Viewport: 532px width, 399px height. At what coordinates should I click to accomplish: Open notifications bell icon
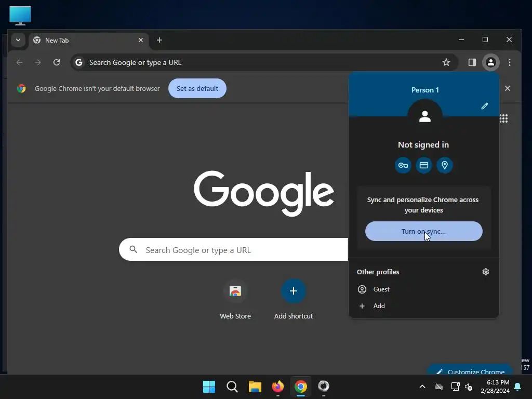(x=518, y=387)
